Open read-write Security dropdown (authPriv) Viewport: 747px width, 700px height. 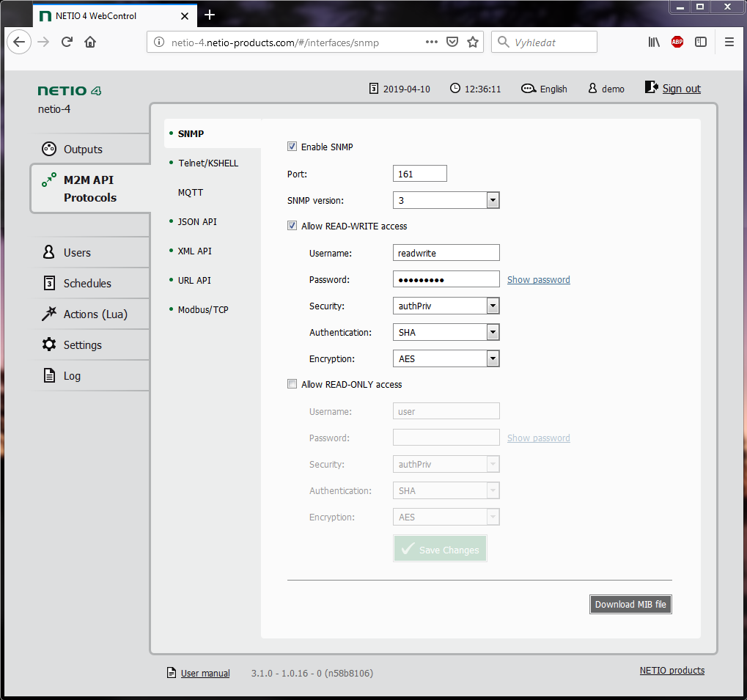click(x=446, y=306)
